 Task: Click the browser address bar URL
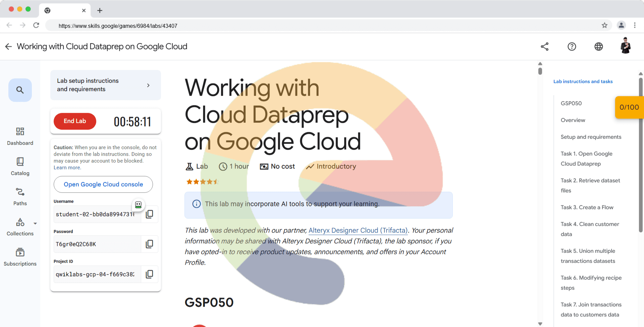coord(118,26)
